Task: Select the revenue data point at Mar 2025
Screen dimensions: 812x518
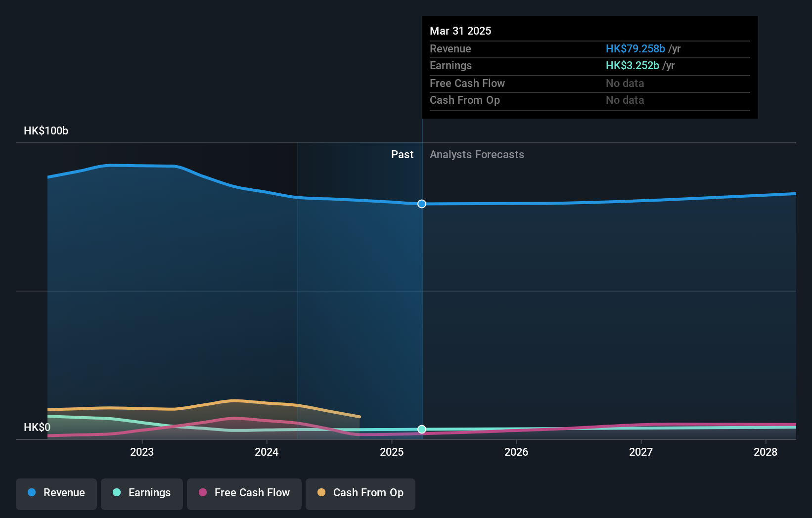Action: [422, 204]
